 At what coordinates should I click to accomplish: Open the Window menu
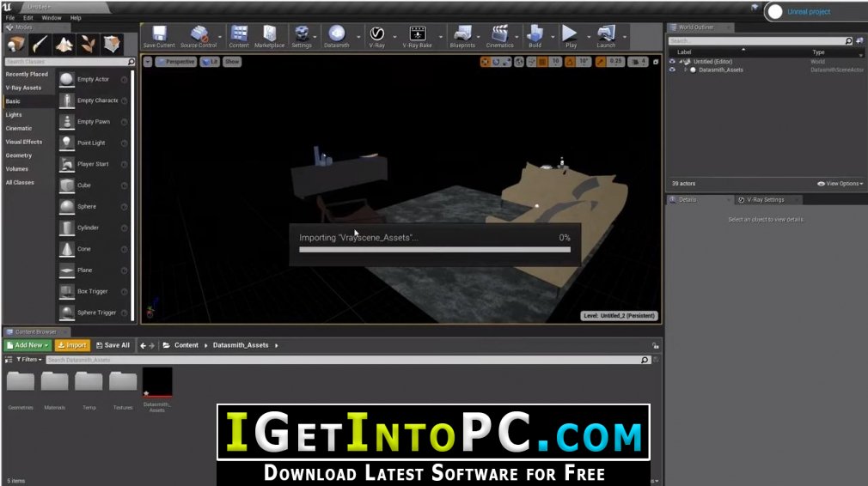[x=52, y=18]
